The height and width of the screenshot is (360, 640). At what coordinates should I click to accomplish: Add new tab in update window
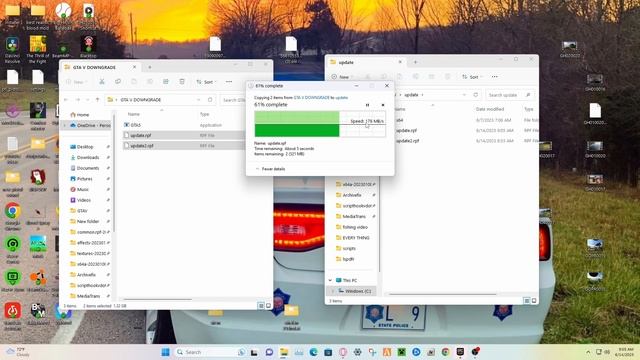click(x=415, y=62)
